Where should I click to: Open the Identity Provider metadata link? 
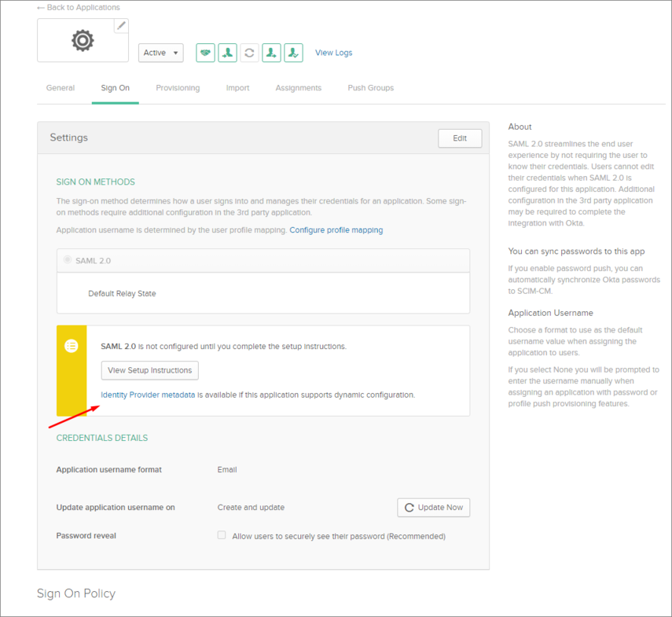coord(148,395)
